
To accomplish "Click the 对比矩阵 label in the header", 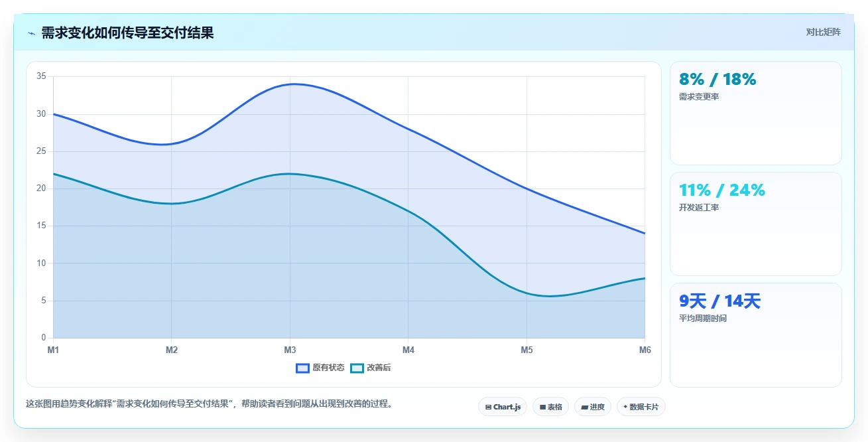I will point(823,32).
